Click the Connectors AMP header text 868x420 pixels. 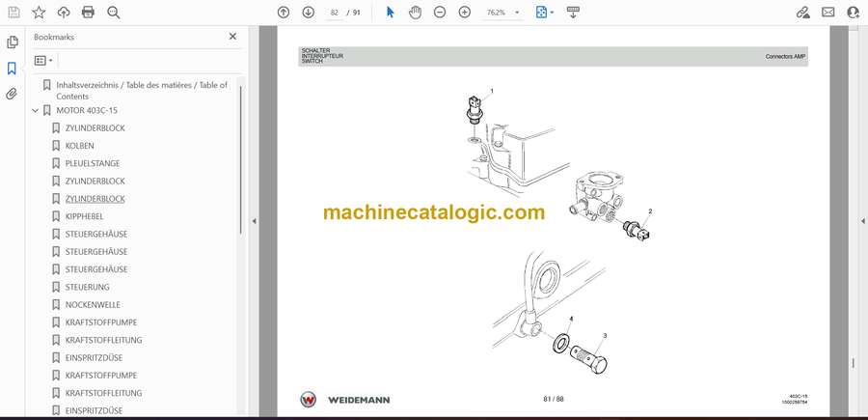[x=785, y=57]
